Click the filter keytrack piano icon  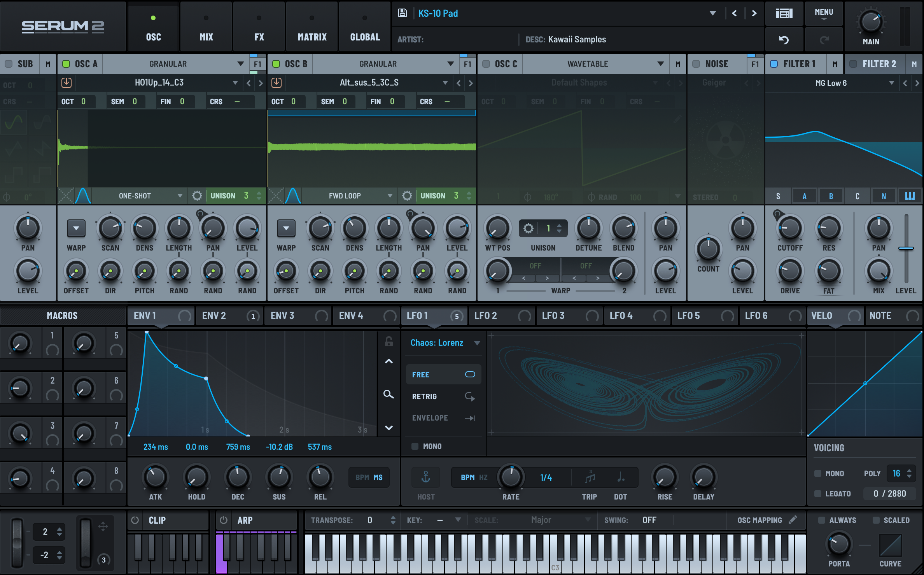pyautogui.click(x=910, y=196)
